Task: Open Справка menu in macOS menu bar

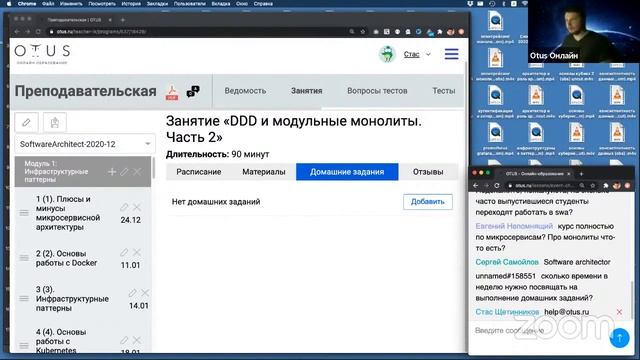Action: (263, 4)
